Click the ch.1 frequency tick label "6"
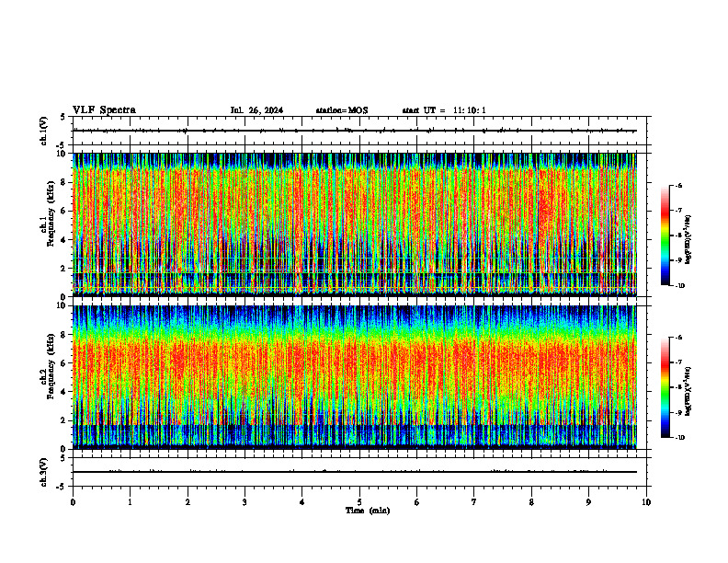 point(64,211)
